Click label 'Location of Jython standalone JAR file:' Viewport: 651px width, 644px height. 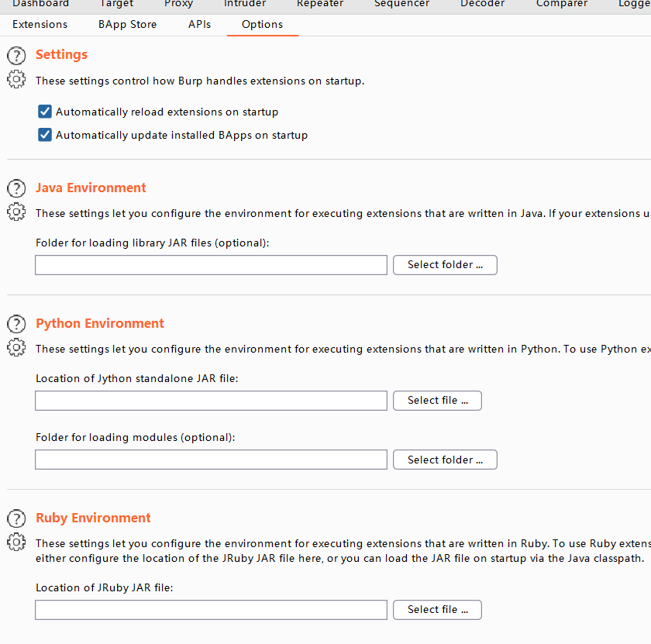point(137,379)
